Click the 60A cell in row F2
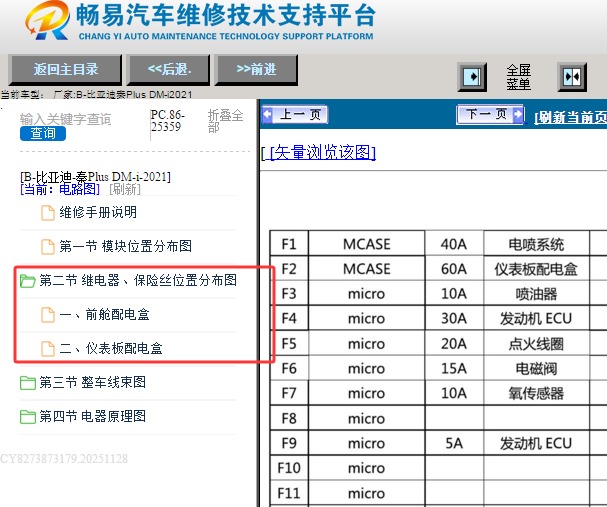Image resolution: width=607 pixels, height=507 pixels. [454, 269]
